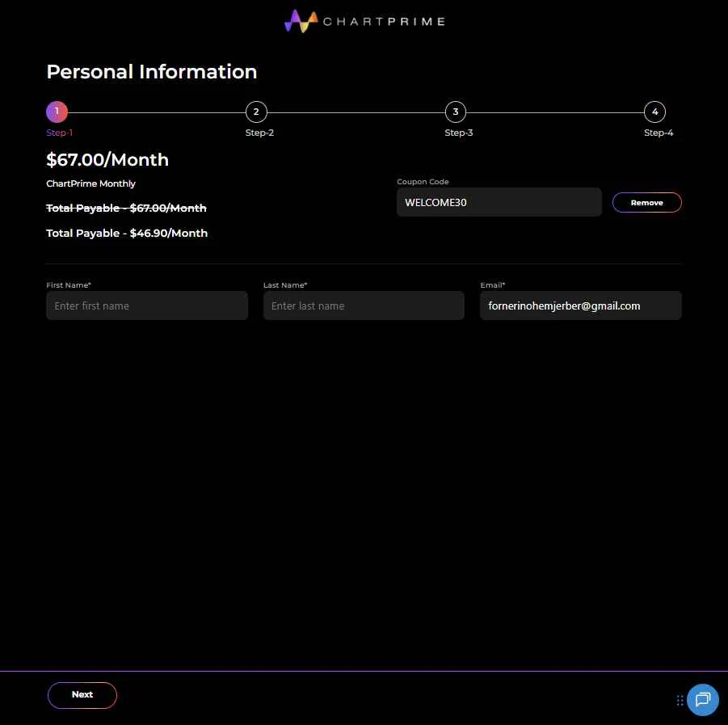This screenshot has width=728, height=725.
Task: Click the Coupon Code label
Action: tap(423, 182)
